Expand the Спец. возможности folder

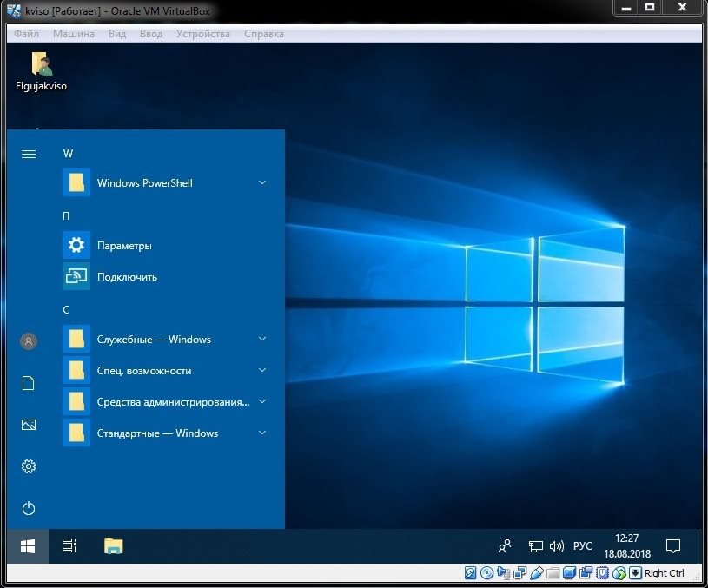(x=165, y=370)
